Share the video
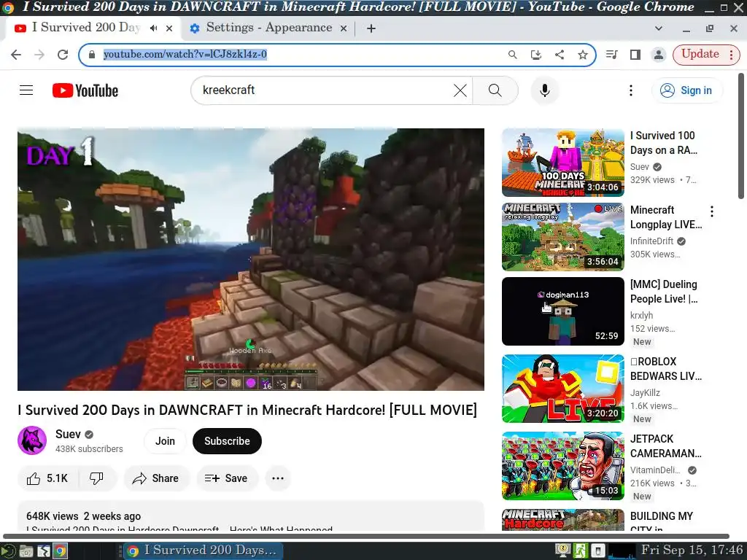Image resolution: width=747 pixels, height=560 pixels. 156,478
